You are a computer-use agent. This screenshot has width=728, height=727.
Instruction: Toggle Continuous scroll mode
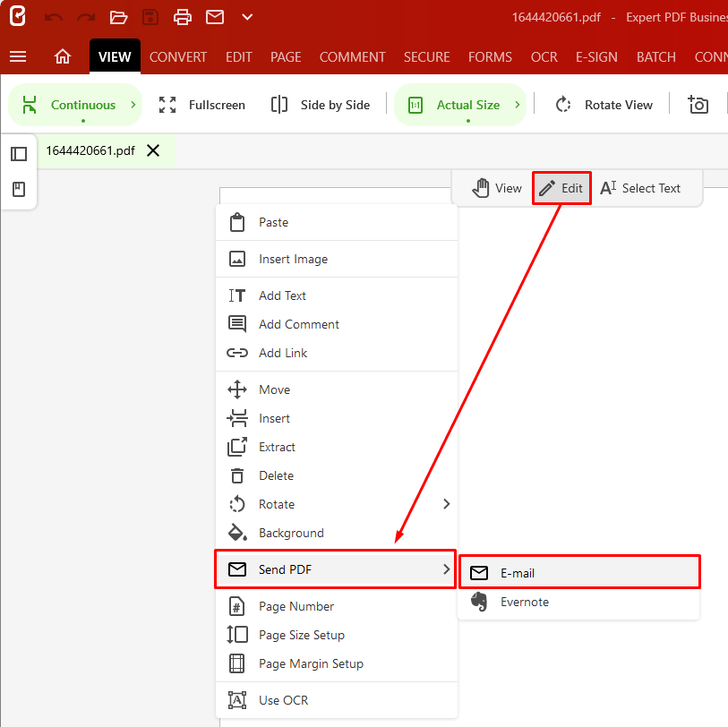coord(70,105)
